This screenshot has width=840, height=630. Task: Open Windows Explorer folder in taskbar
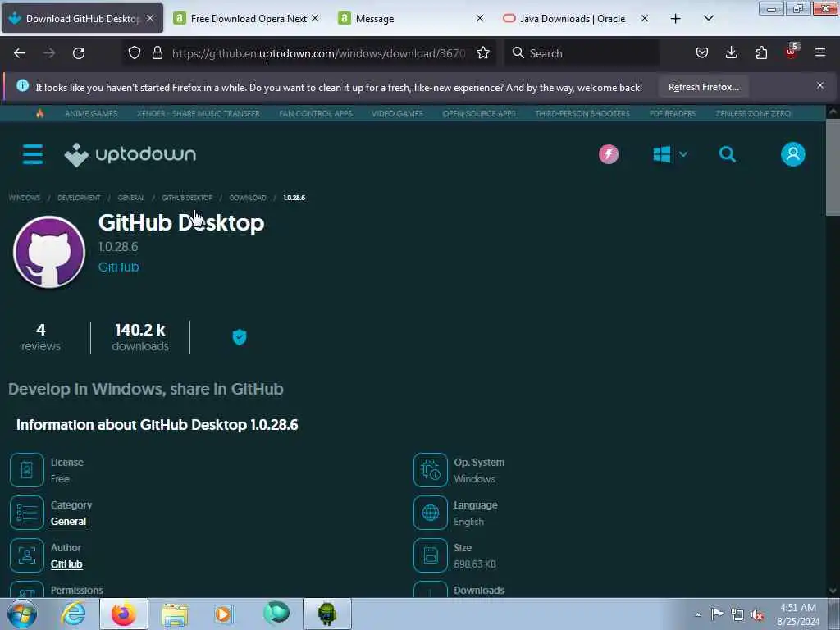(175, 614)
